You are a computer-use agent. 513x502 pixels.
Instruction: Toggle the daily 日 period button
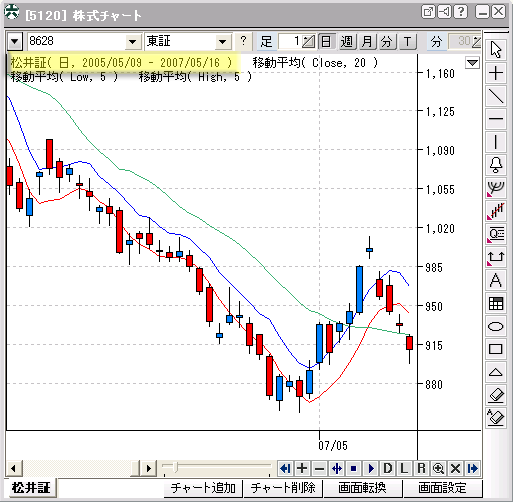(327, 42)
